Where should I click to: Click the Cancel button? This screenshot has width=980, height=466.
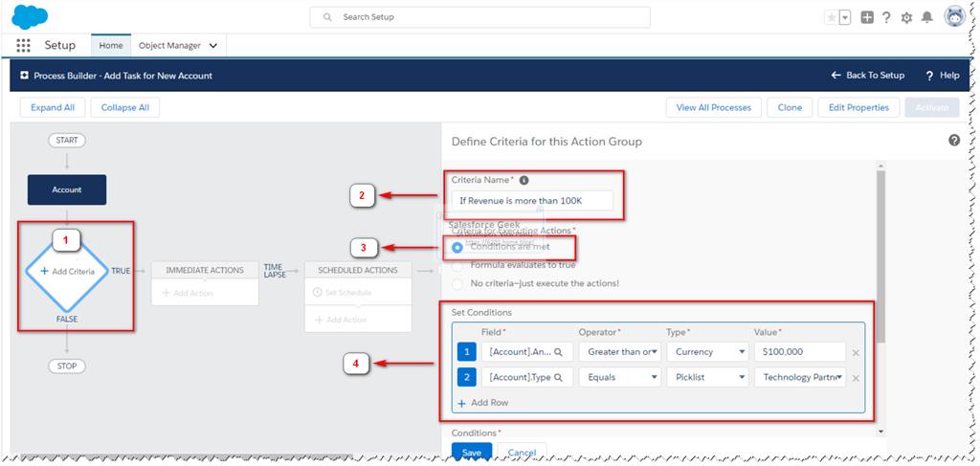pos(522,452)
